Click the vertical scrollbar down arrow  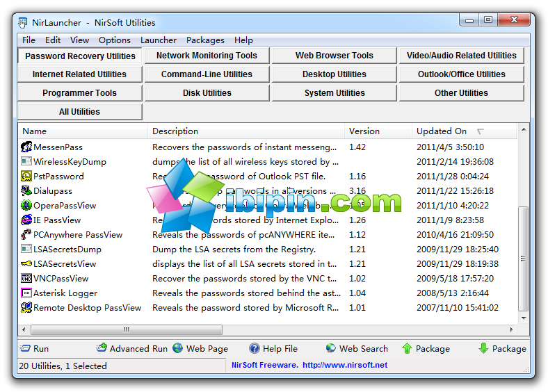coord(523,318)
